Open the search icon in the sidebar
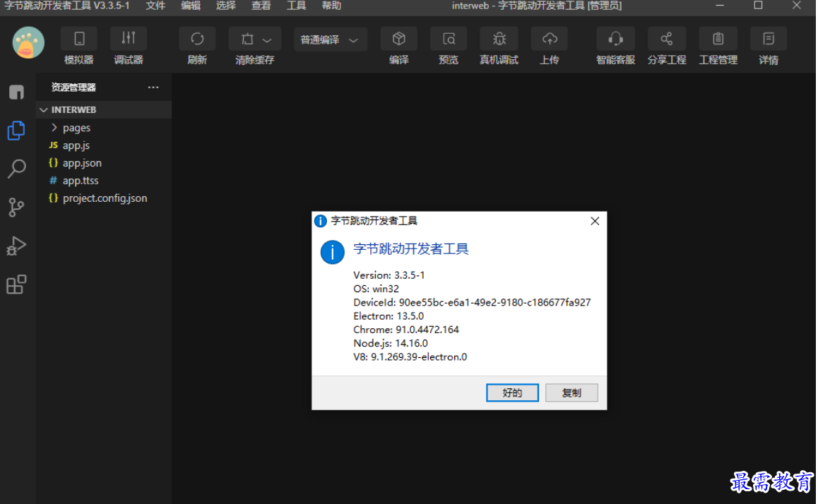This screenshot has width=818, height=504. tap(17, 169)
